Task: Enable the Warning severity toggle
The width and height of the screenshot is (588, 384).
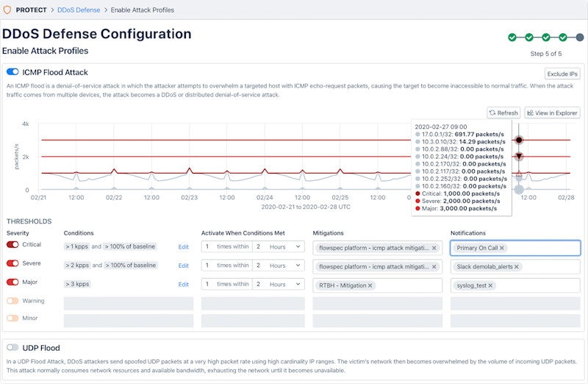Action: [x=12, y=301]
